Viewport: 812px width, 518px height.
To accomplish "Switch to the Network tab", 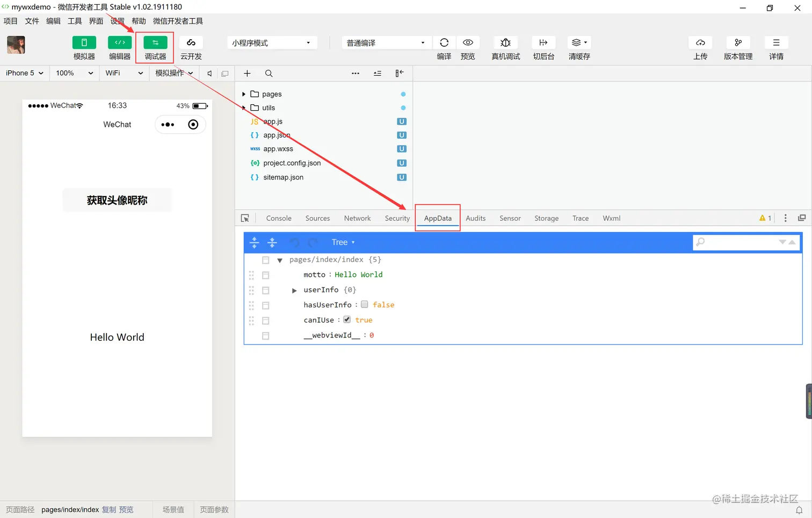I will tap(357, 218).
